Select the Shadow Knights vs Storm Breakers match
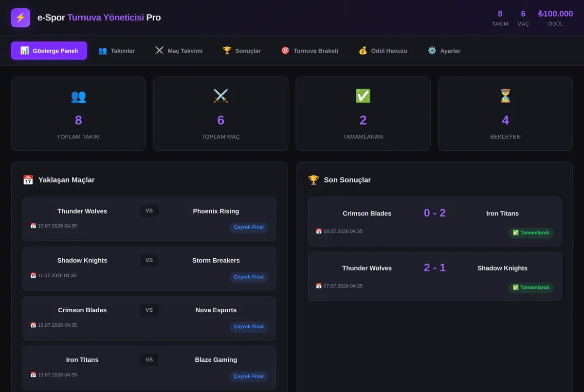The height and width of the screenshot is (392, 584). [149, 268]
